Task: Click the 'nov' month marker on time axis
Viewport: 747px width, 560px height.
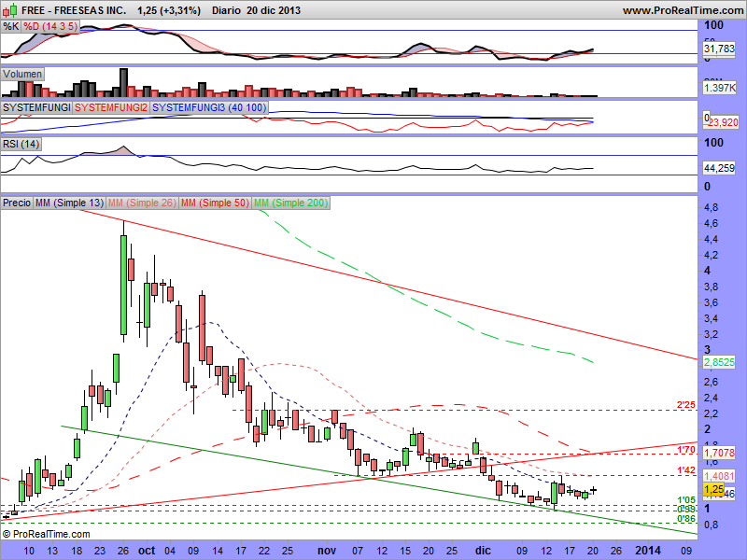Action: (327, 551)
